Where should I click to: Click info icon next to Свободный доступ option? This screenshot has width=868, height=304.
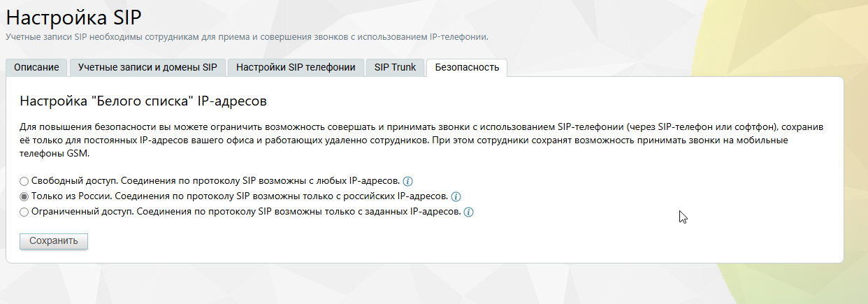[x=408, y=181]
